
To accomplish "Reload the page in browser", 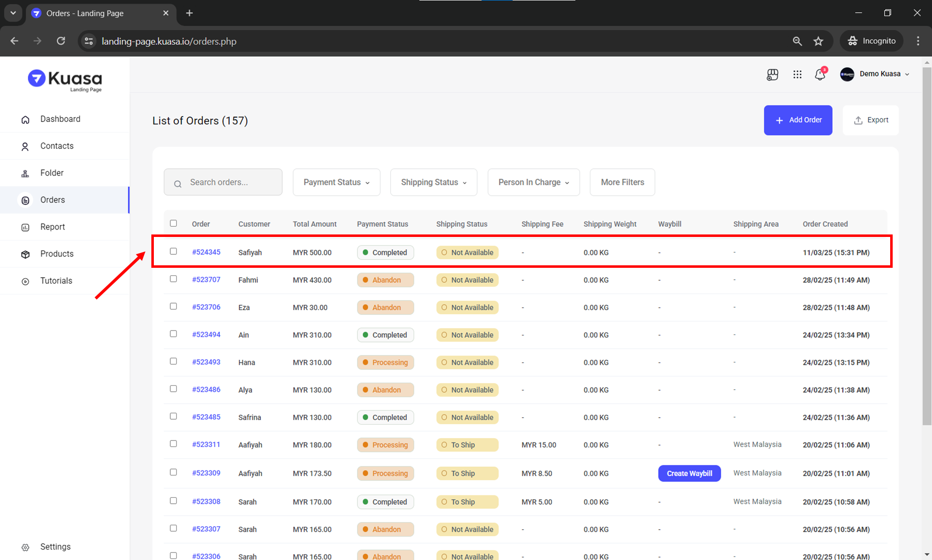I will click(x=61, y=41).
